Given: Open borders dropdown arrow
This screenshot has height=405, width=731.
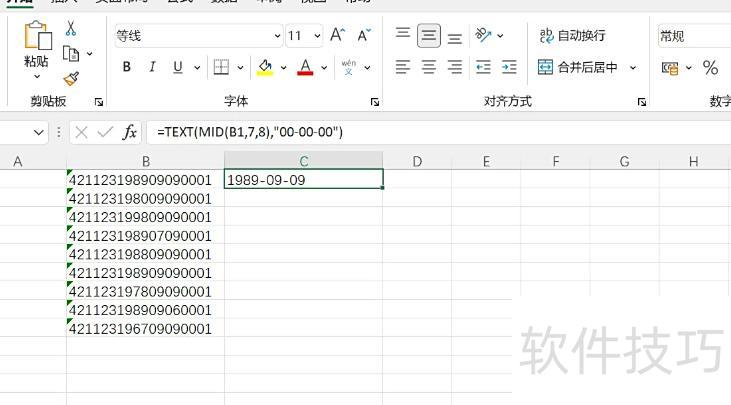Looking at the screenshot, I should coord(240,68).
